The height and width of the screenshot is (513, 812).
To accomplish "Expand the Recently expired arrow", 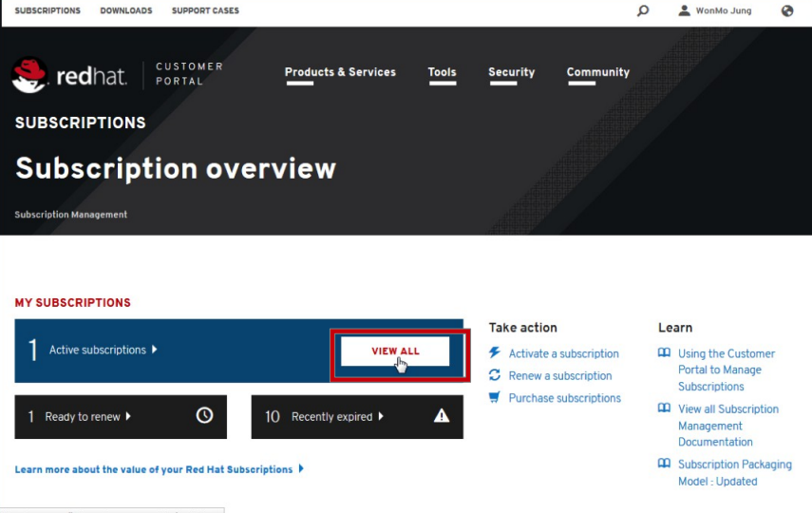I will coord(381,416).
